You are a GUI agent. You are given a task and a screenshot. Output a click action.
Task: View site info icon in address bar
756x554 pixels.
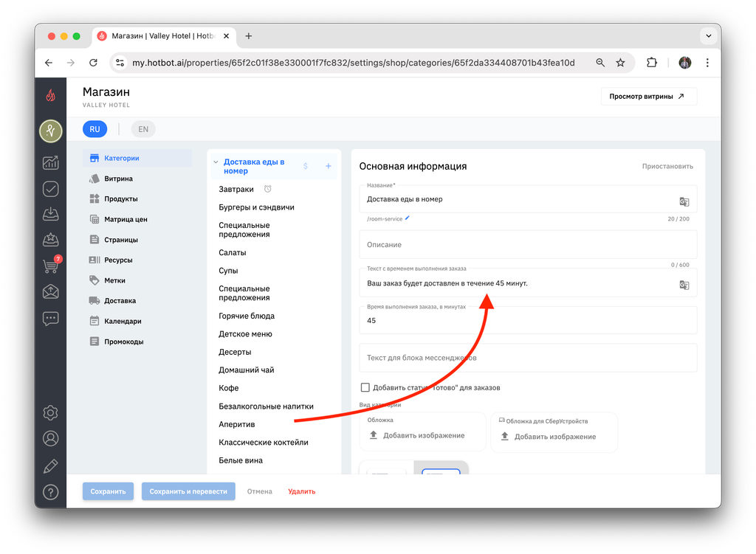point(120,63)
